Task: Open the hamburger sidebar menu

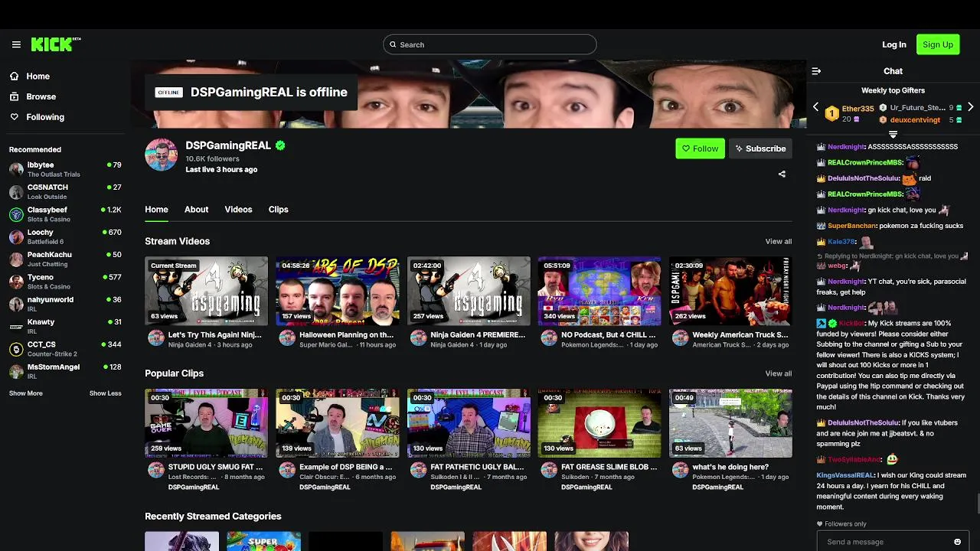Action: pyautogui.click(x=16, y=44)
